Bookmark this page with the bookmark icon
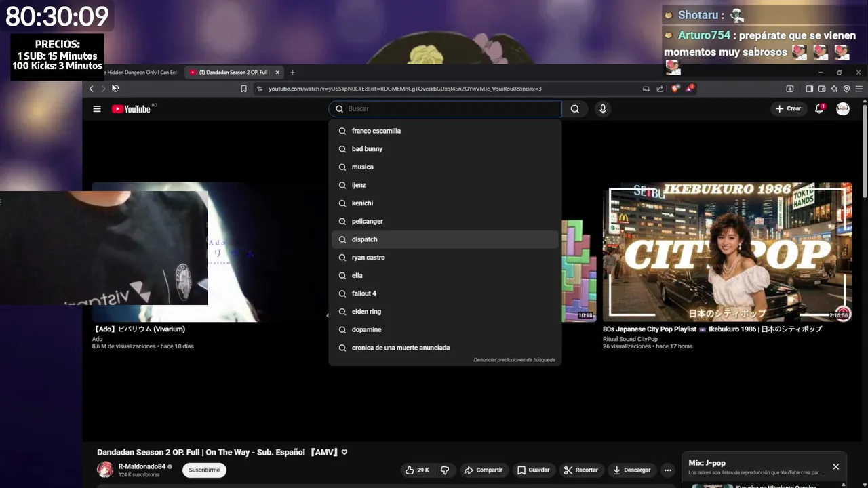 click(243, 89)
